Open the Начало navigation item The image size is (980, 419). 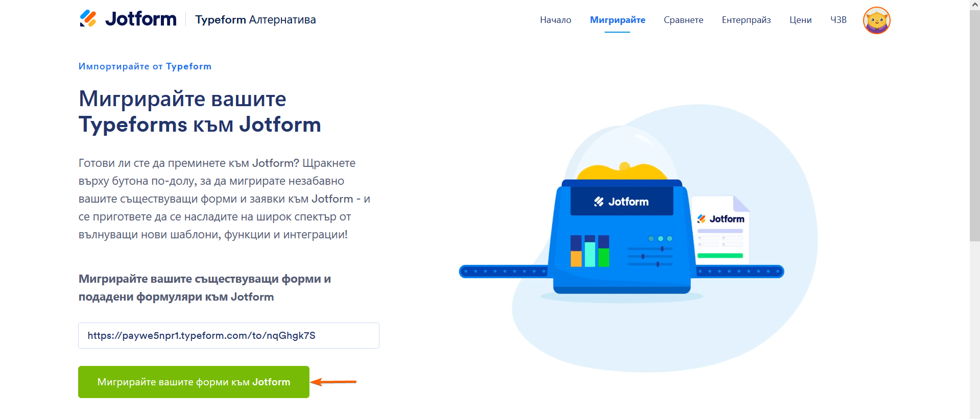[x=556, y=20]
